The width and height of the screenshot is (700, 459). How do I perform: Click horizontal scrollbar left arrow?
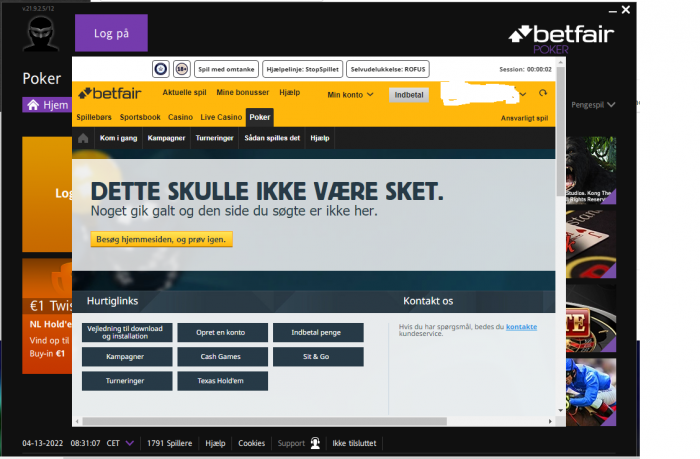[x=77, y=421]
